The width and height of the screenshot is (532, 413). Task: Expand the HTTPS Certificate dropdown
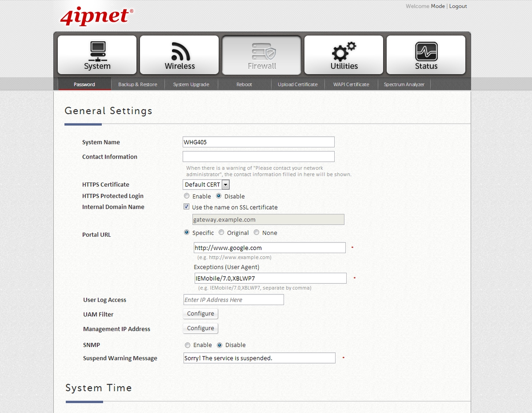[x=225, y=185]
